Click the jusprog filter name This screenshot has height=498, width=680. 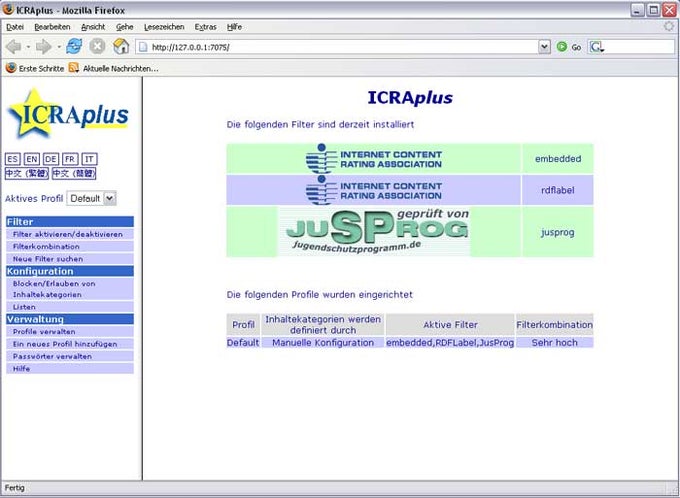point(558,232)
